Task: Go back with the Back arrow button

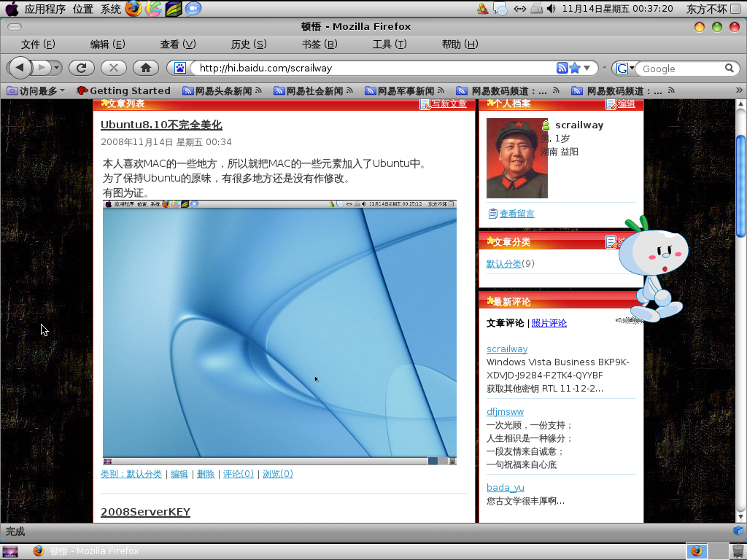Action: [x=20, y=68]
